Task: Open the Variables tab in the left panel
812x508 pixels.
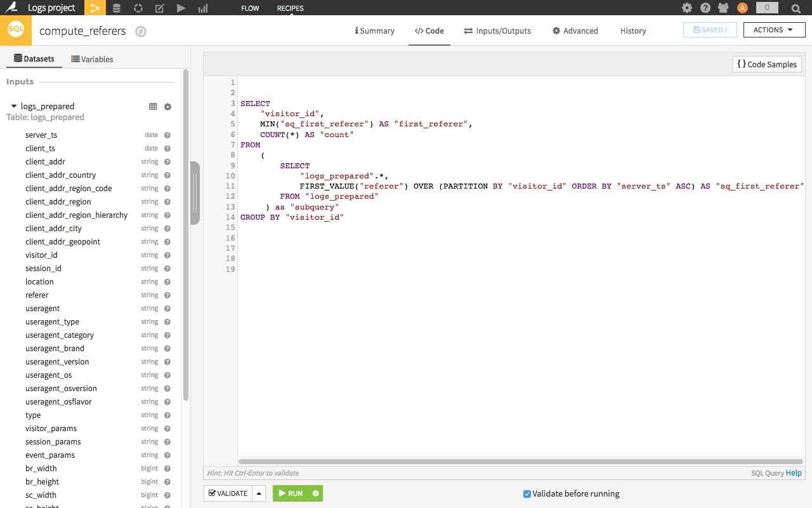Action: coord(93,59)
